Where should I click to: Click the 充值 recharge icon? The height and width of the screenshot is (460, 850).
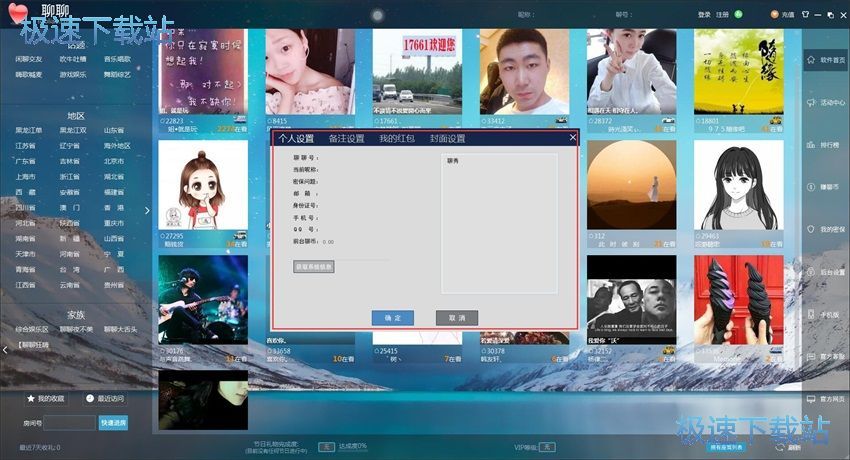[x=775, y=15]
